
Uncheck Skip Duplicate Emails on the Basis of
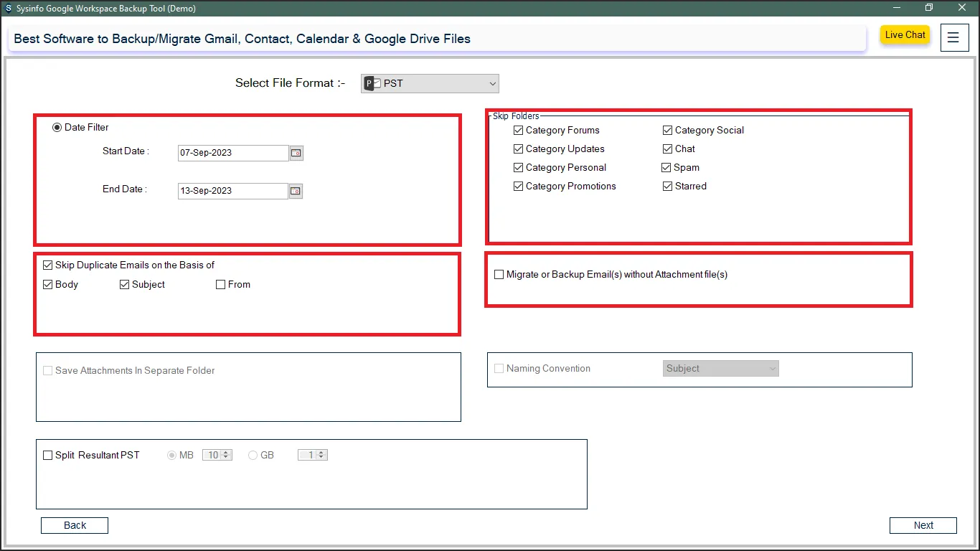(x=48, y=265)
